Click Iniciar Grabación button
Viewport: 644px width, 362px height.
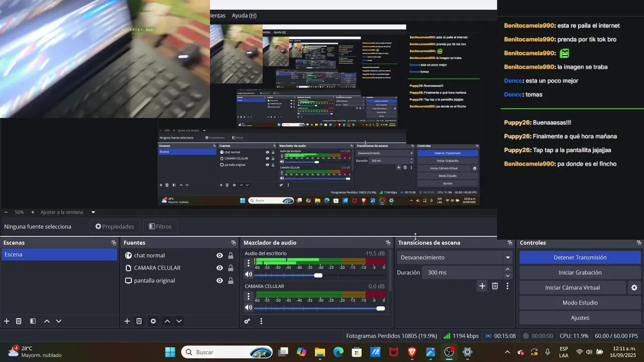pyautogui.click(x=580, y=273)
